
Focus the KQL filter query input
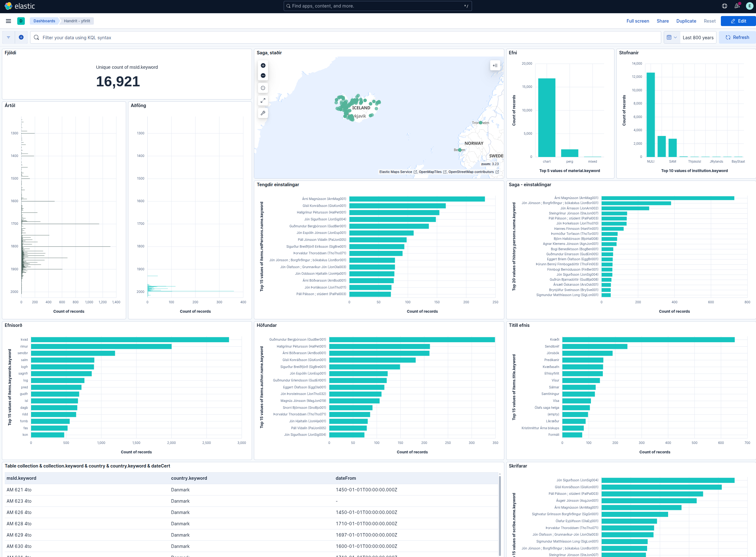(345, 37)
